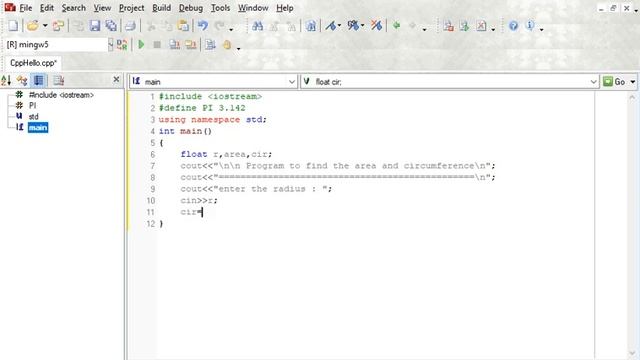Click the fourth symbol panel view icon
The image size is (640, 360).
tap(58, 80)
